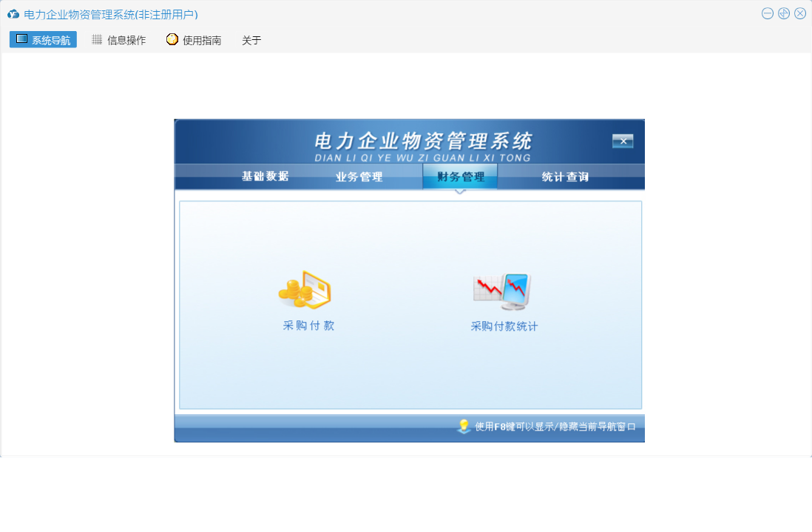
Task: Switch to the 业务管理 tab
Action: (359, 177)
